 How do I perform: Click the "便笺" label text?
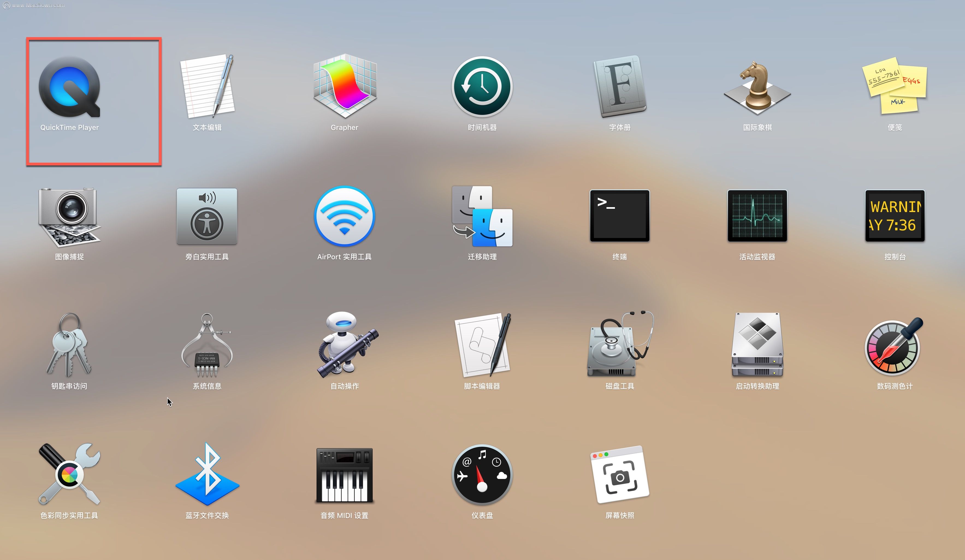pyautogui.click(x=895, y=127)
